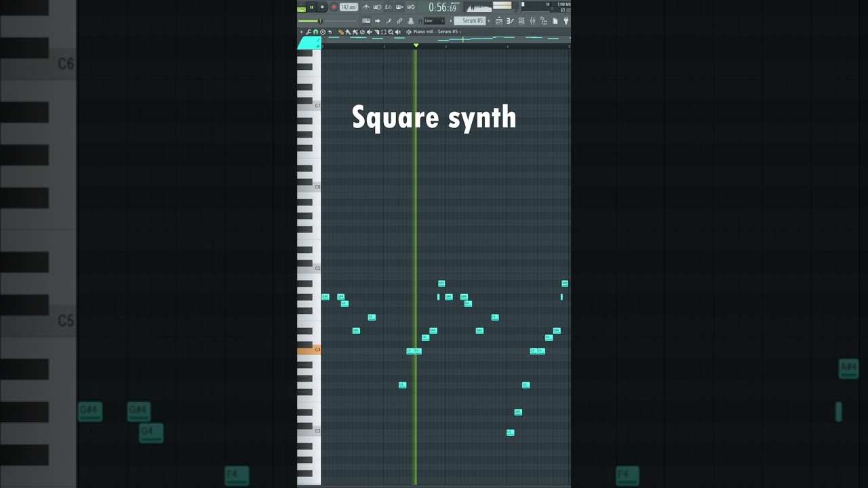Click the 0:56:69 time display
Screen dimensions: 868x488
(442, 7)
